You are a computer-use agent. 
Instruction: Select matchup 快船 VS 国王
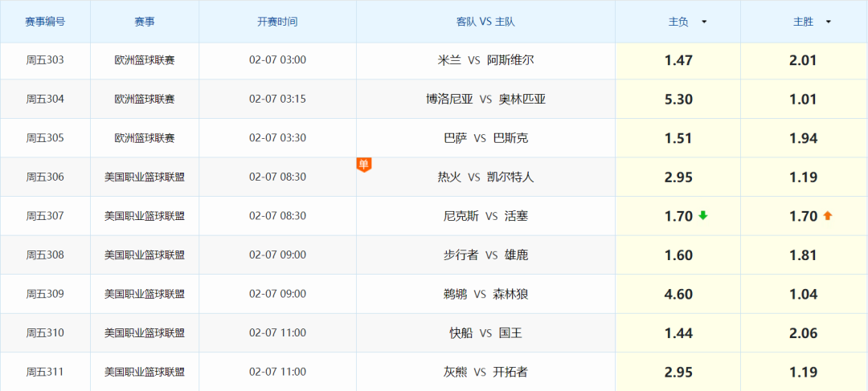(x=485, y=333)
